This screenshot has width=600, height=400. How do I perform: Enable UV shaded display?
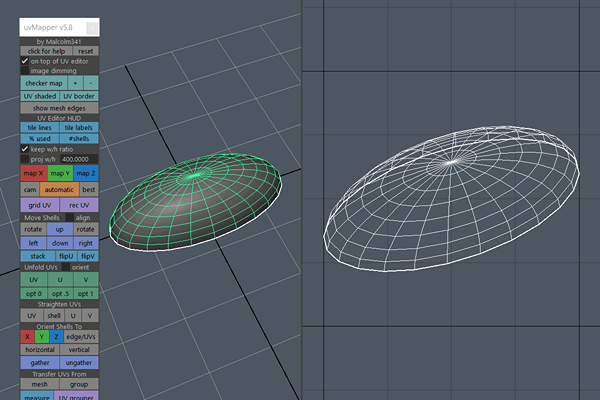42,96
